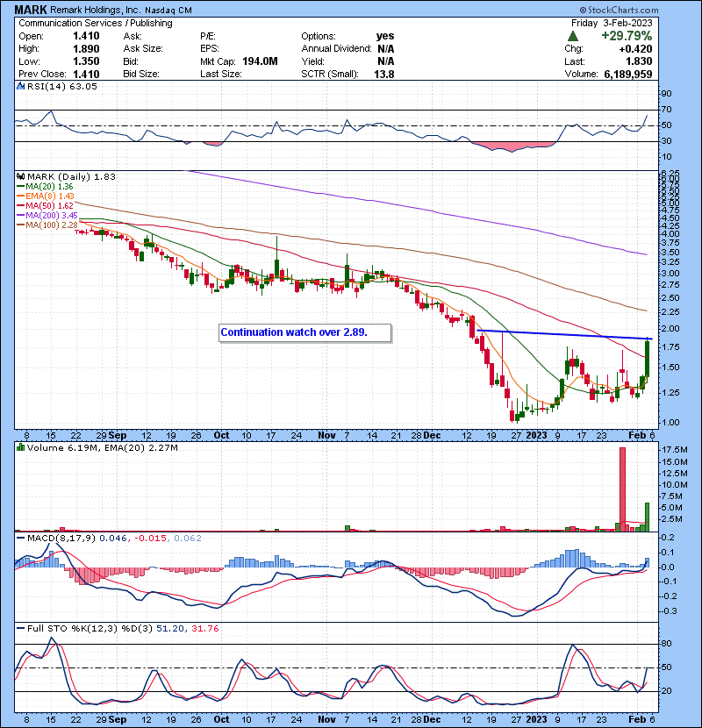
Task: Click the Options 'yes' value
Action: point(385,36)
